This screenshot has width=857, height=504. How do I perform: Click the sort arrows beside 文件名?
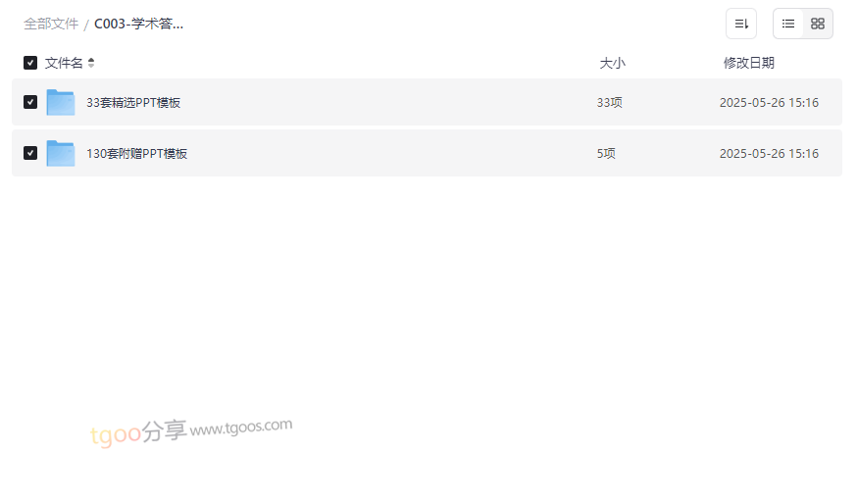click(91, 63)
